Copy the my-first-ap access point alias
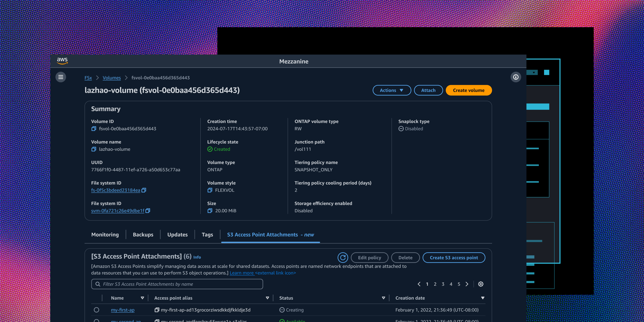The width and height of the screenshot is (644, 322). pyautogui.click(x=157, y=310)
